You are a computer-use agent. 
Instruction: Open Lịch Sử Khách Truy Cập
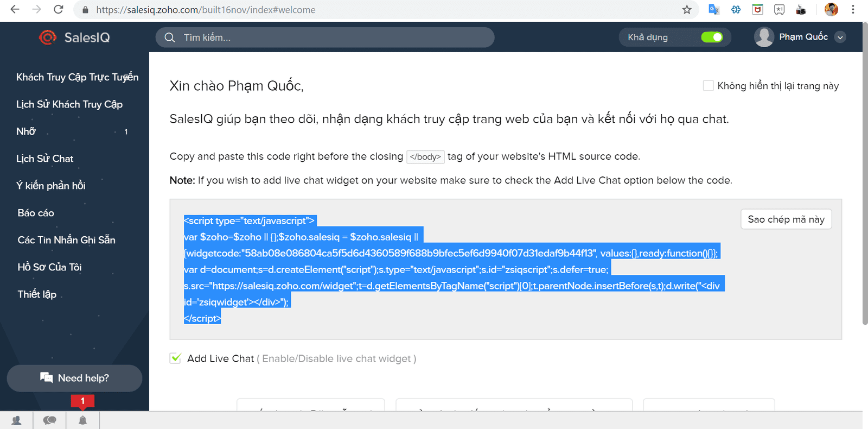[x=69, y=104]
